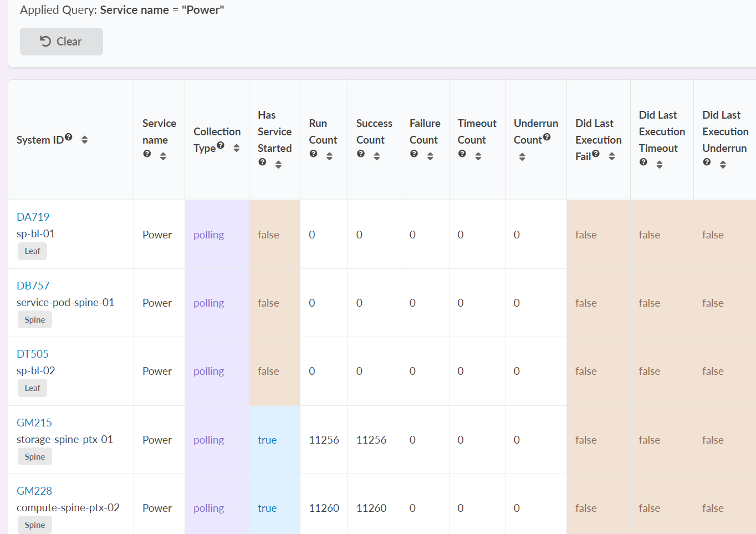The width and height of the screenshot is (756, 534).
Task: Open help icon for Timeout Count column
Action: coord(462,154)
